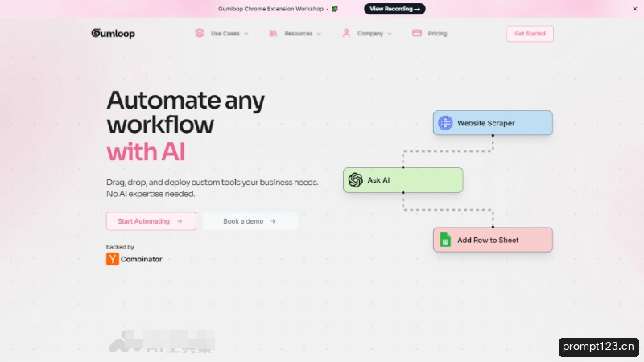644x362 pixels.
Task: Click the Start Automating button
Action: [151, 221]
